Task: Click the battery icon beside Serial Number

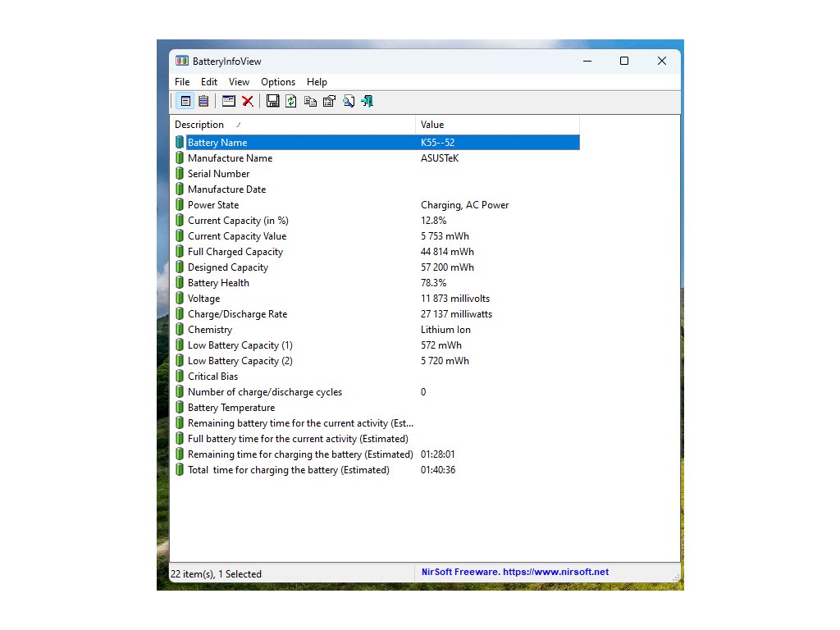Action: pos(180,174)
